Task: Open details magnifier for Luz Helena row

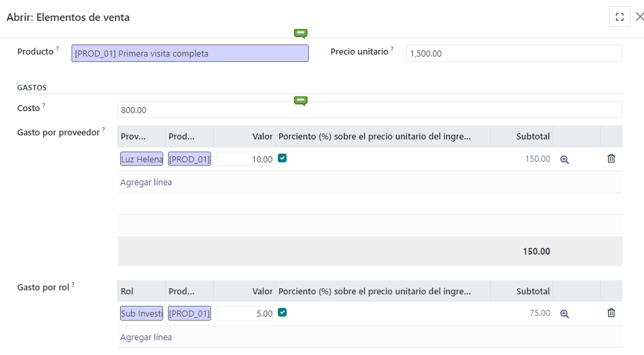Action: pos(564,160)
